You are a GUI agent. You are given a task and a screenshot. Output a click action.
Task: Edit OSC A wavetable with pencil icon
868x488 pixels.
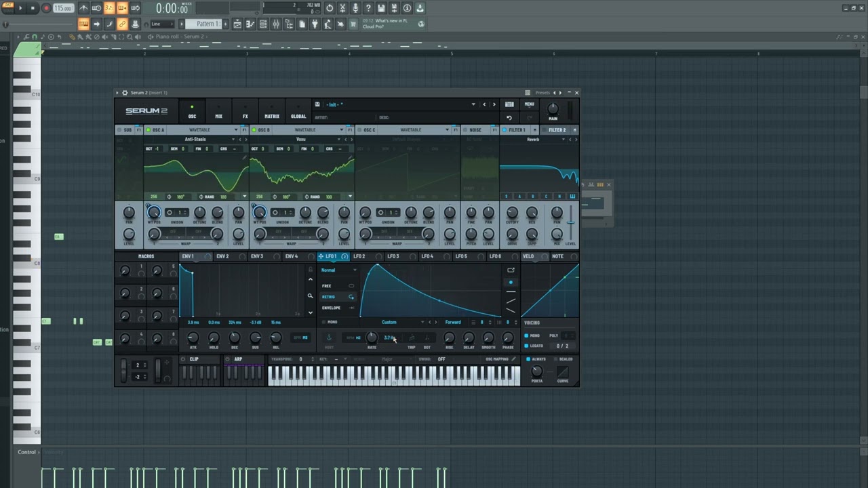click(x=245, y=157)
